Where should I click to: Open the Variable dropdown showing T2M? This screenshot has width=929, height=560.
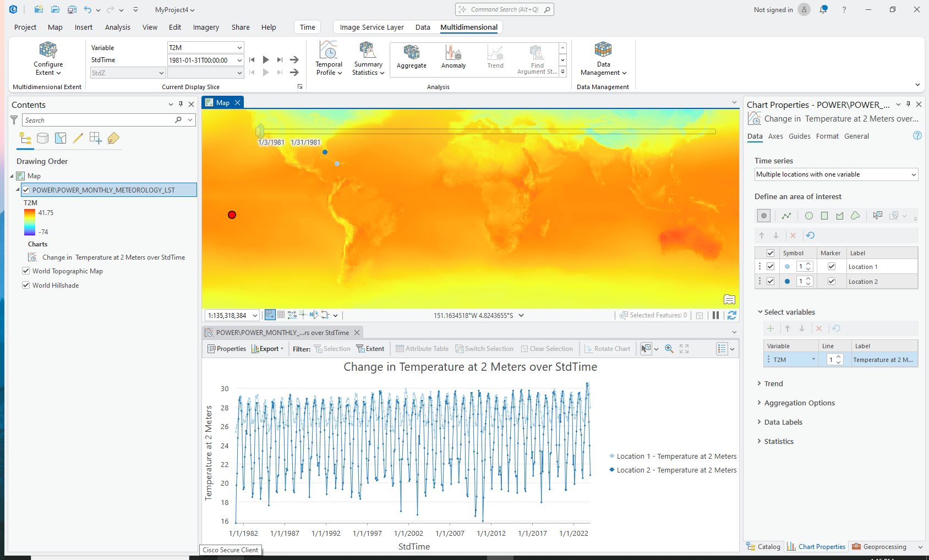pos(241,47)
